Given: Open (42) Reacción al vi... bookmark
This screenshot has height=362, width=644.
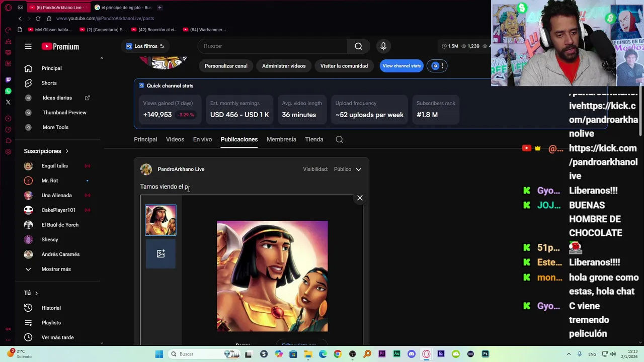Looking at the screenshot, I should coord(154,30).
